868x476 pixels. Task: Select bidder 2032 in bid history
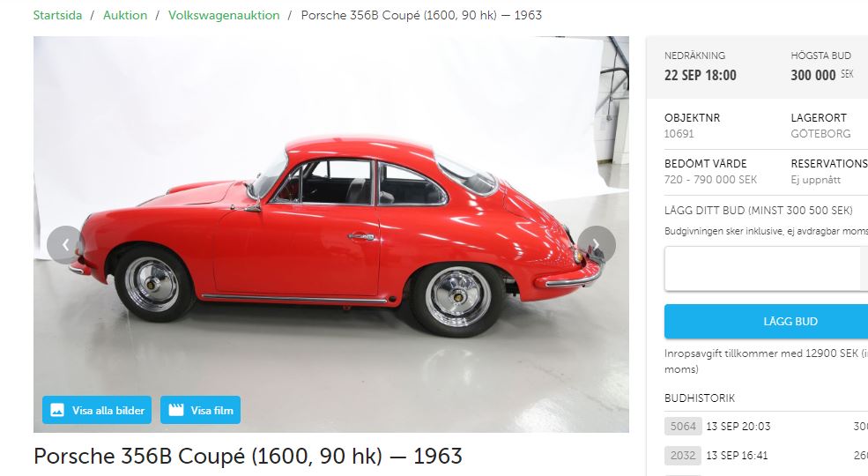tap(683, 456)
